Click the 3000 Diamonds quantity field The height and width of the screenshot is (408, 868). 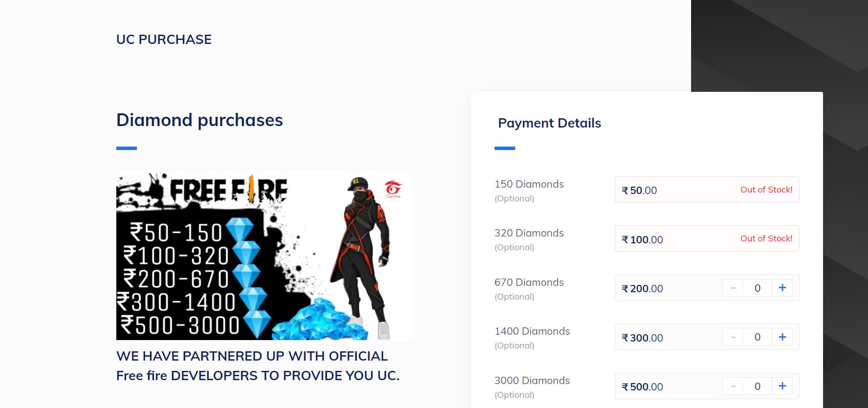[x=758, y=386]
